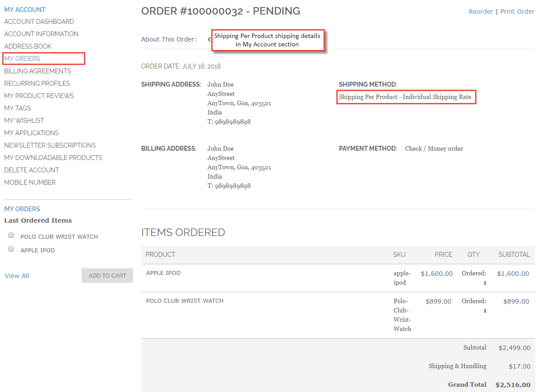This screenshot has width=537, height=392.
Task: Check the Apple iPod reorder checkbox
Action: [11, 249]
